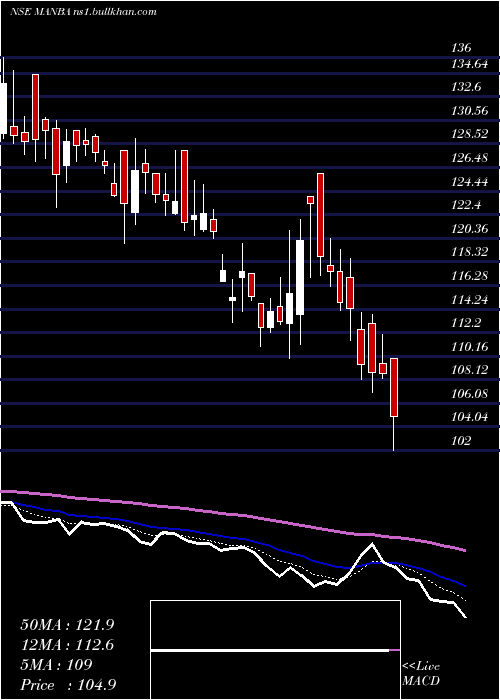The image size is (500, 700).
Task: Click the 102 price axis label
Action: [462, 440]
